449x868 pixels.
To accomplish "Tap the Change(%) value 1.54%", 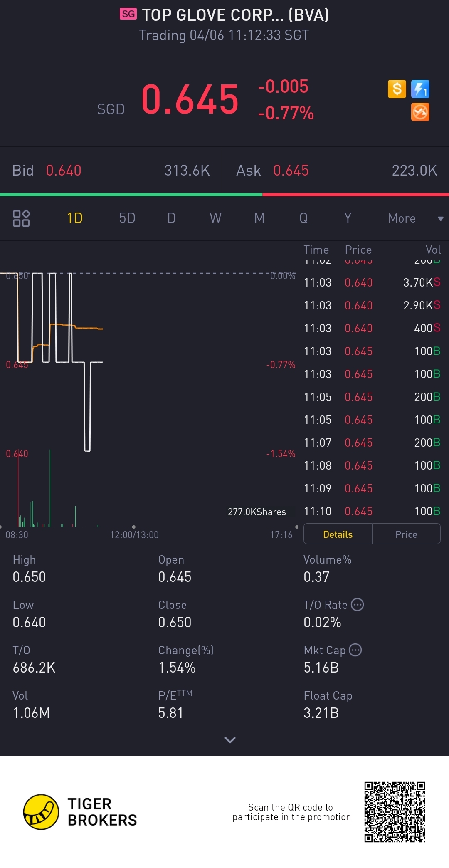I will pos(177,668).
